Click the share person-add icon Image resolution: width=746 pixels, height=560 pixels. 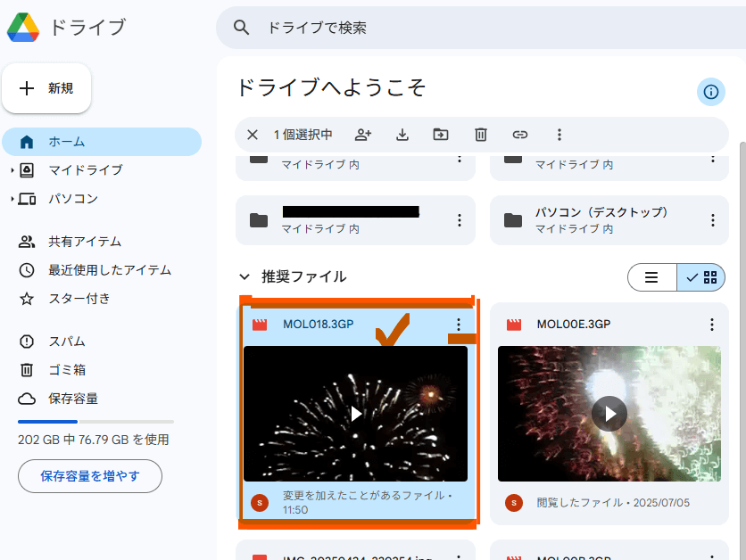pyautogui.click(x=363, y=135)
